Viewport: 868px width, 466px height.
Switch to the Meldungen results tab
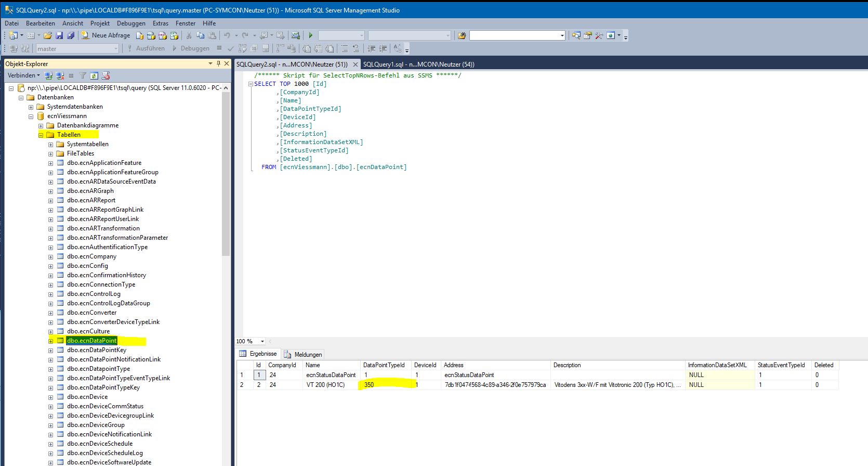303,355
